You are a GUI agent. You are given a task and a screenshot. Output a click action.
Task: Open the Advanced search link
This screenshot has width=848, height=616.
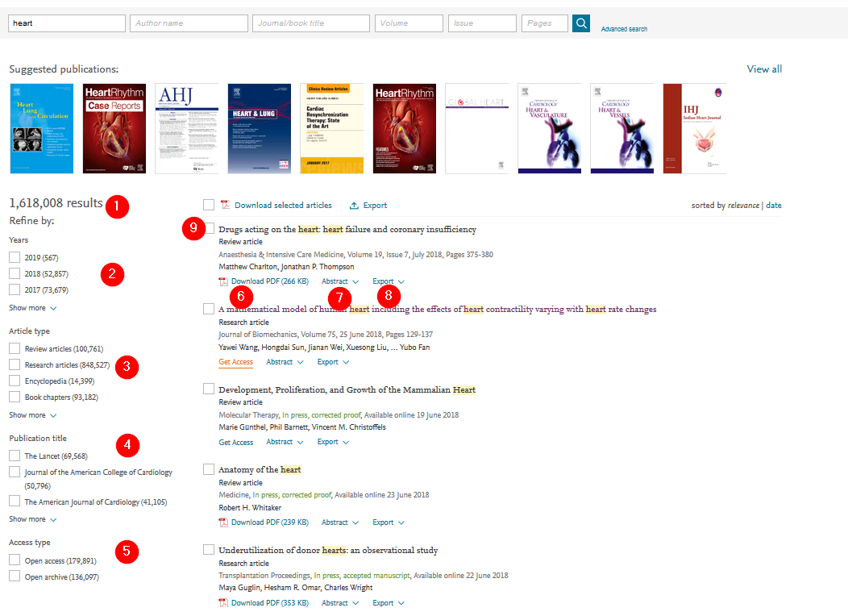pos(624,29)
